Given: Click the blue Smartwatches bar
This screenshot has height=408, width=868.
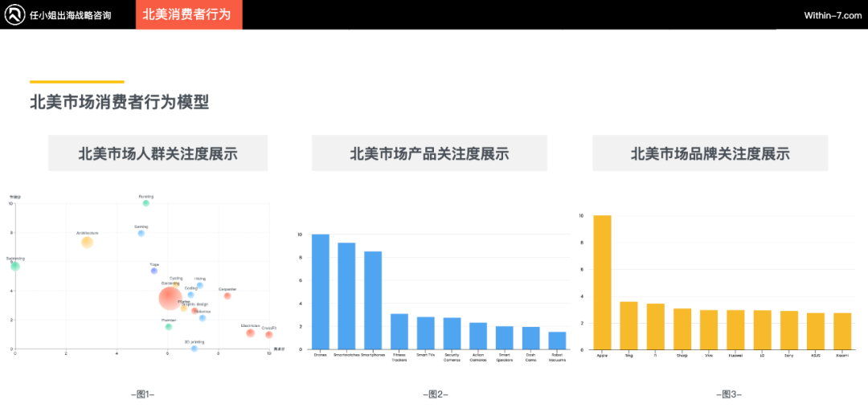Looking at the screenshot, I should pyautogui.click(x=346, y=296).
